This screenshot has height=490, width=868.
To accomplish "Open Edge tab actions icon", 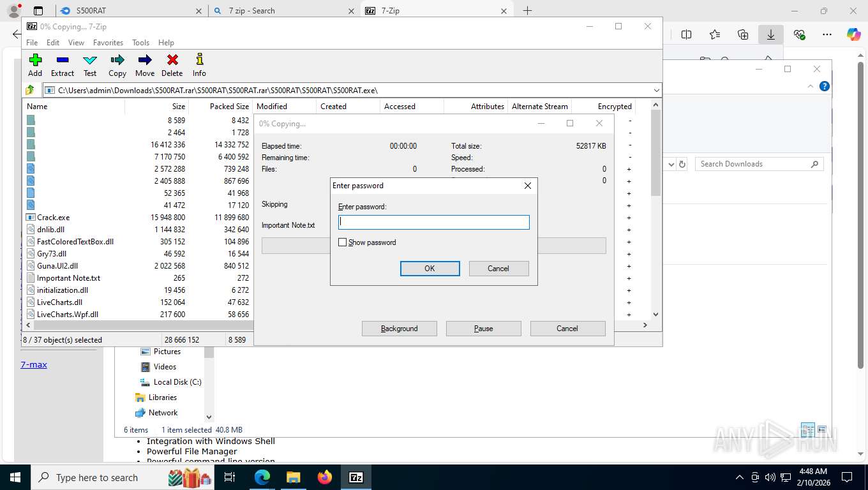I will point(38,11).
